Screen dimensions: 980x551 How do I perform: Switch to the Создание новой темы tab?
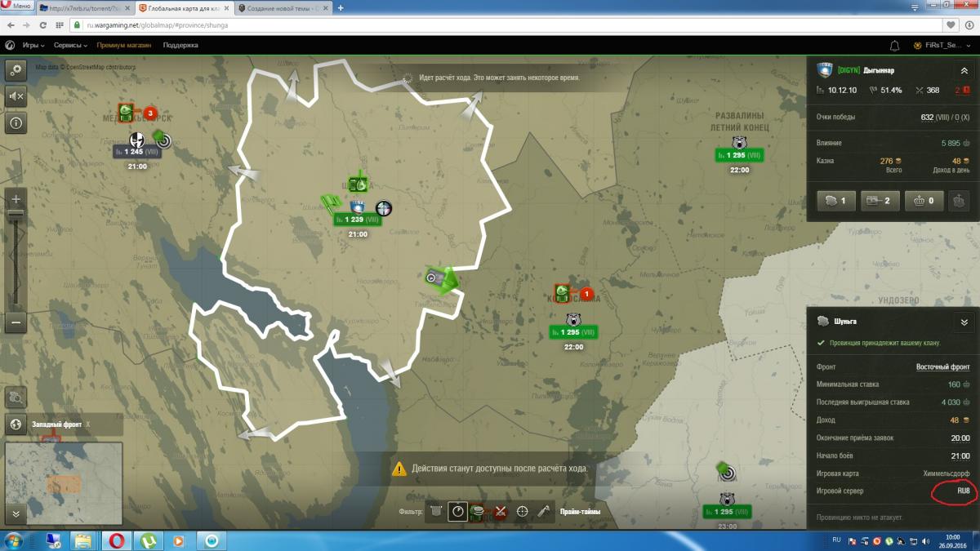tap(282, 7)
